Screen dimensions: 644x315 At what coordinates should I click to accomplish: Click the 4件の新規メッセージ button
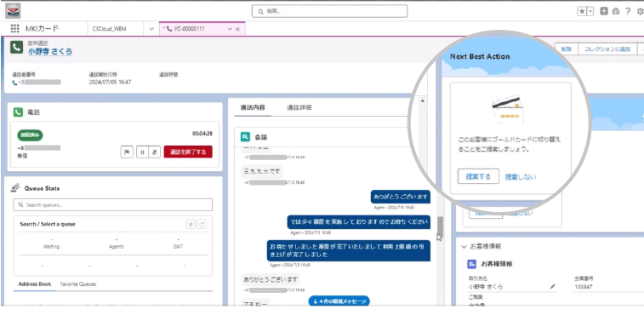coord(339,301)
